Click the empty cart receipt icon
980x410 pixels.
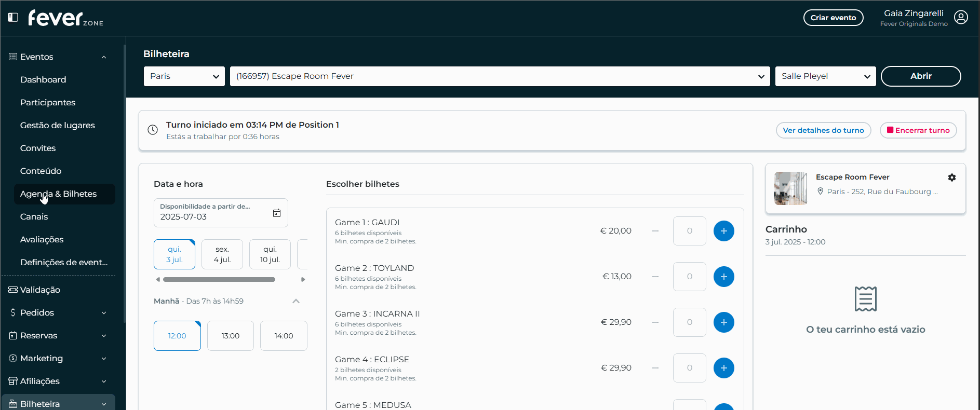[866, 299]
